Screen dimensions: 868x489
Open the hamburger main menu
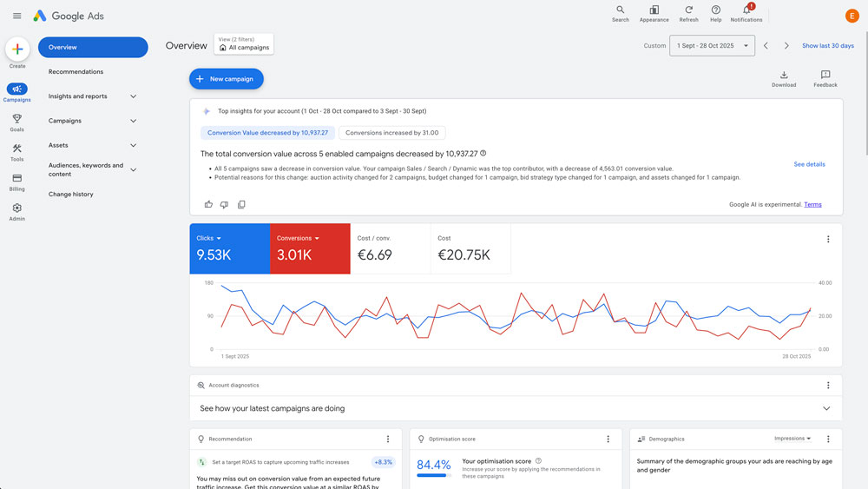tap(17, 16)
